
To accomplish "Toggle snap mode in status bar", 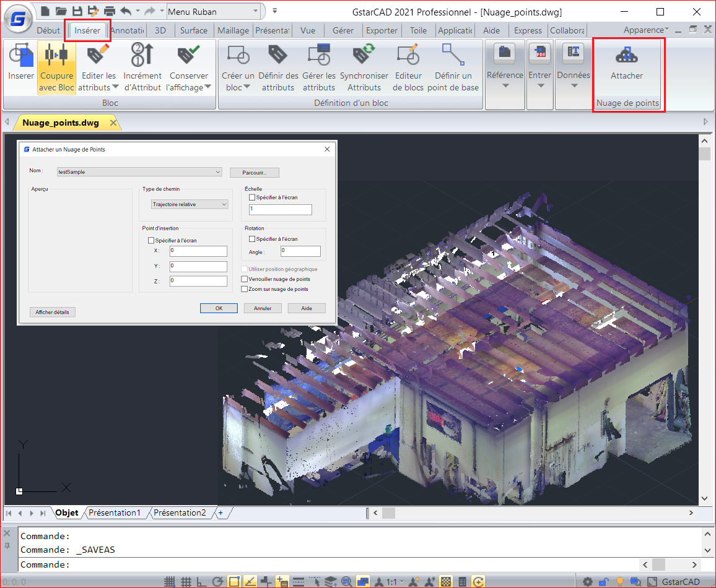I will coord(170,582).
